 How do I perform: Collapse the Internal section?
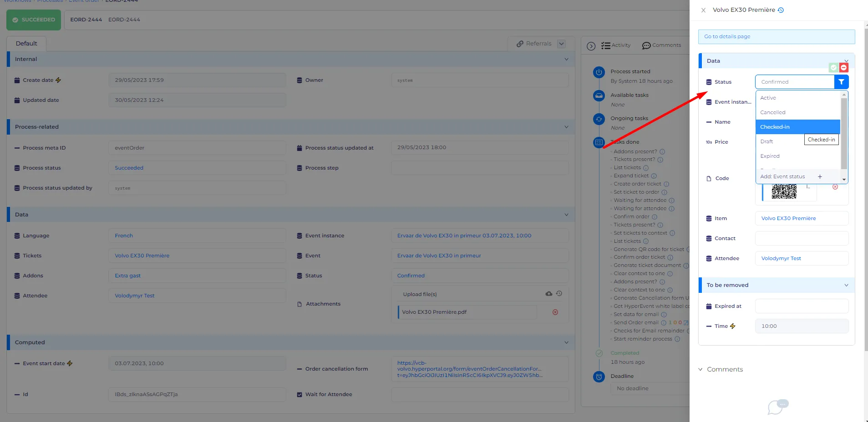point(566,59)
